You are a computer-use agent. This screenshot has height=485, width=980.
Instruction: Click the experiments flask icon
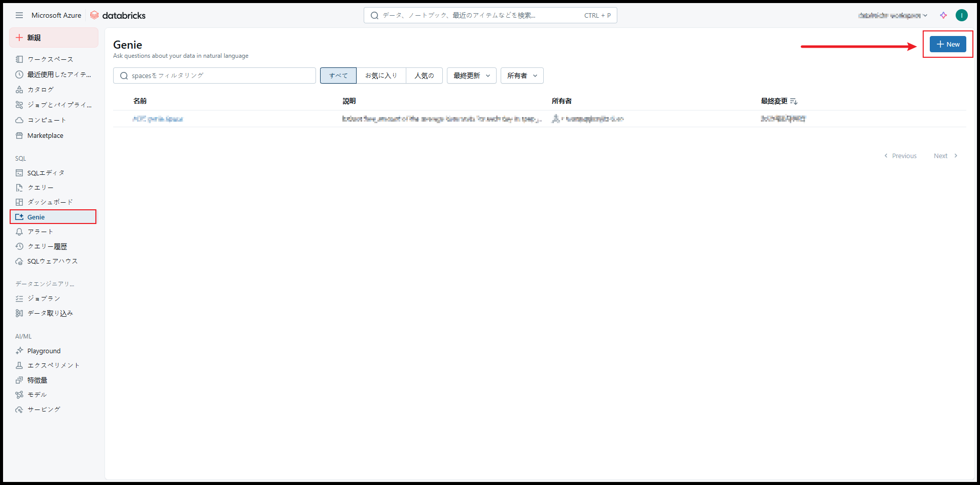19,365
